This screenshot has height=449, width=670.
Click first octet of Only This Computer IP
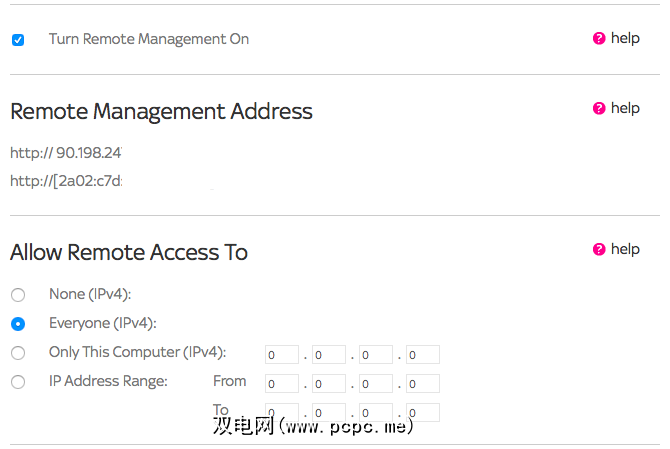tap(282, 355)
